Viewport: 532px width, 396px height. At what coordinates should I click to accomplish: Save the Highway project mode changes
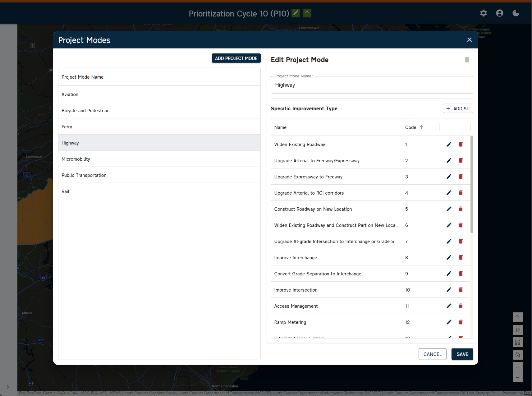coord(462,354)
